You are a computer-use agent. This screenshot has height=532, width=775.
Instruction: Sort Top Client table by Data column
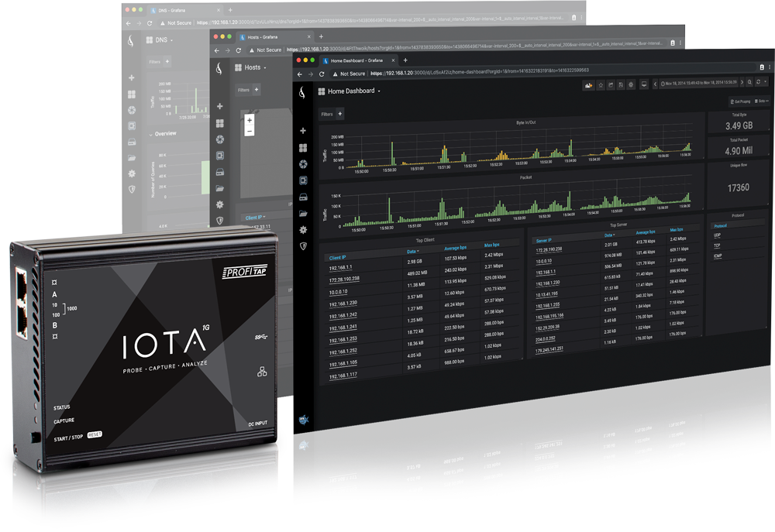[413, 252]
